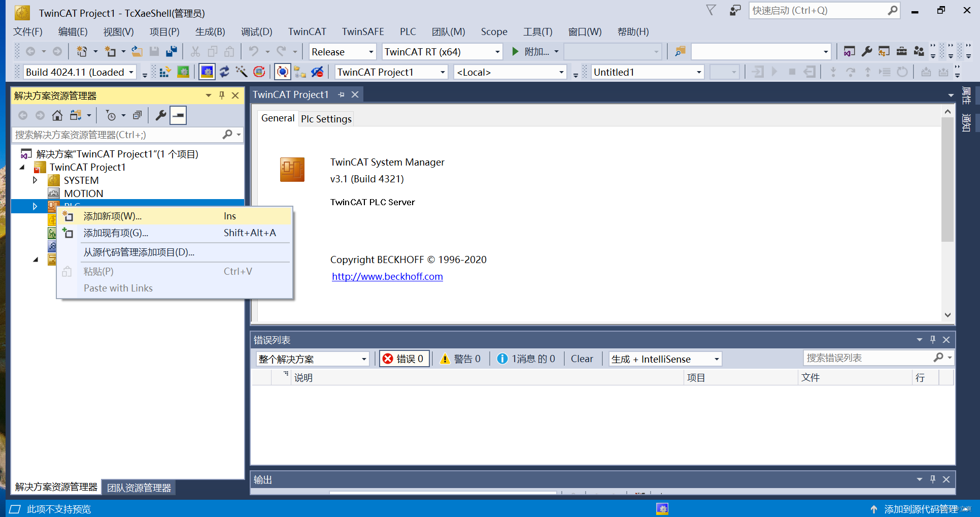Click the Collapse All icon in Solution Explorer

(x=137, y=115)
